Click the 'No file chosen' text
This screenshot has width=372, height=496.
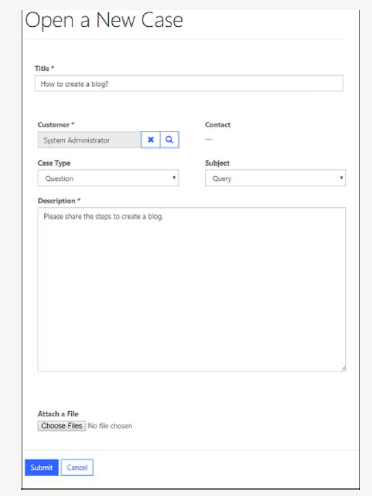[110, 426]
